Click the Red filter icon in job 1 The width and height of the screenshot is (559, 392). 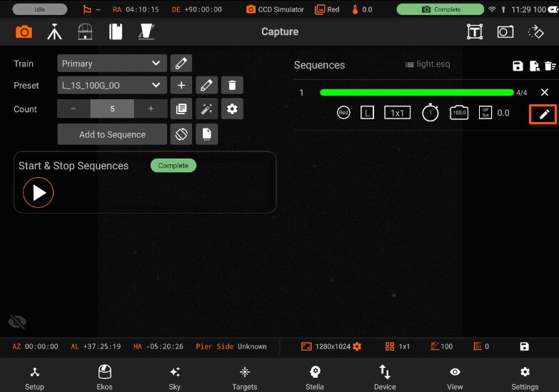click(x=343, y=113)
